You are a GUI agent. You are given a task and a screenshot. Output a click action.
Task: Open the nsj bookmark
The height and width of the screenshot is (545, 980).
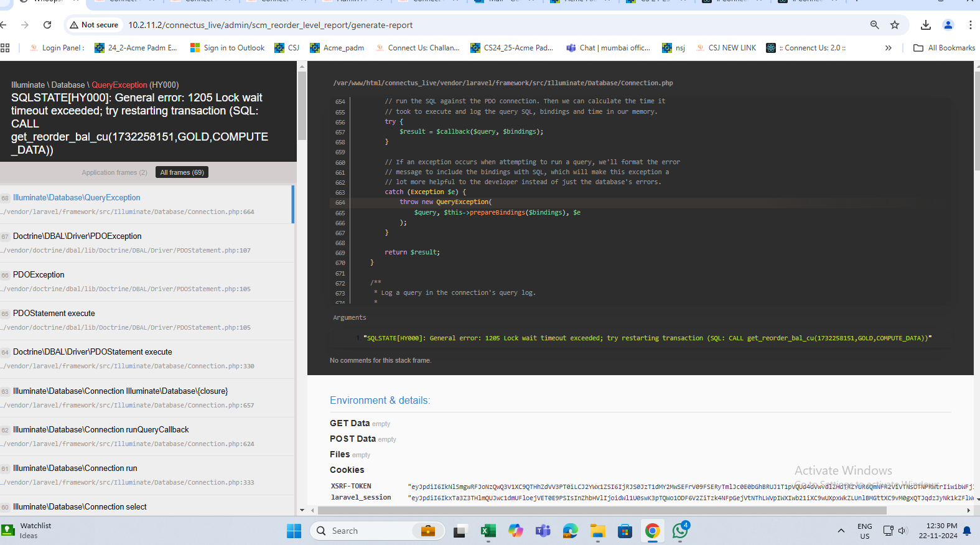click(673, 48)
